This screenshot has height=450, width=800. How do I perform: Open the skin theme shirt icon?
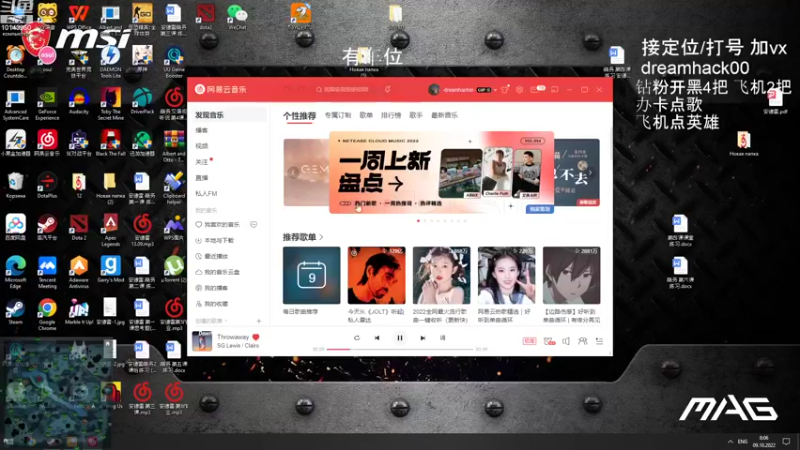(505, 89)
